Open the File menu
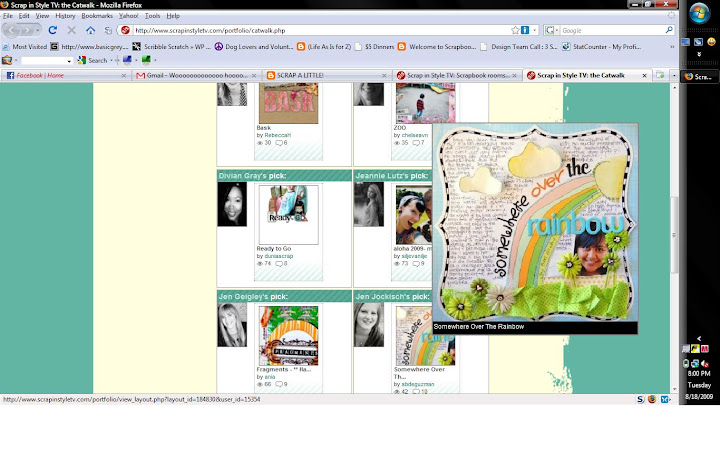This screenshot has height=449, width=720. point(8,16)
